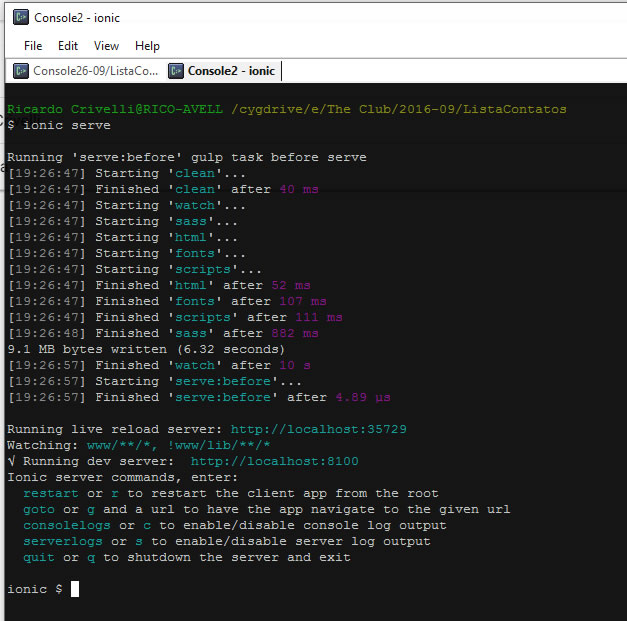Screen dimensions: 627x621
Task: Click the cursor at the ionic $ prompt
Action: (x=75, y=589)
